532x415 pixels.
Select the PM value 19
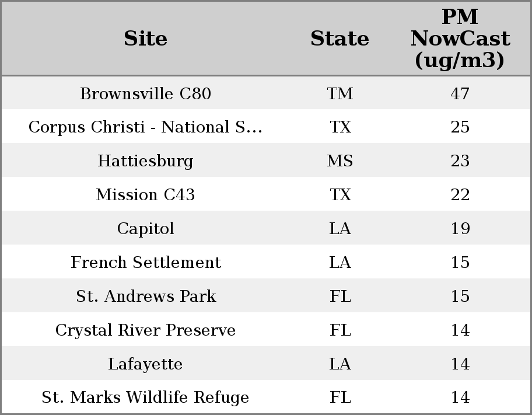[460, 228]
